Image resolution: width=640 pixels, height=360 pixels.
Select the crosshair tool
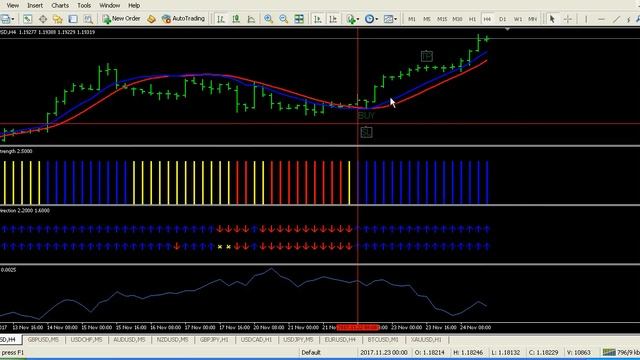(x=567, y=19)
